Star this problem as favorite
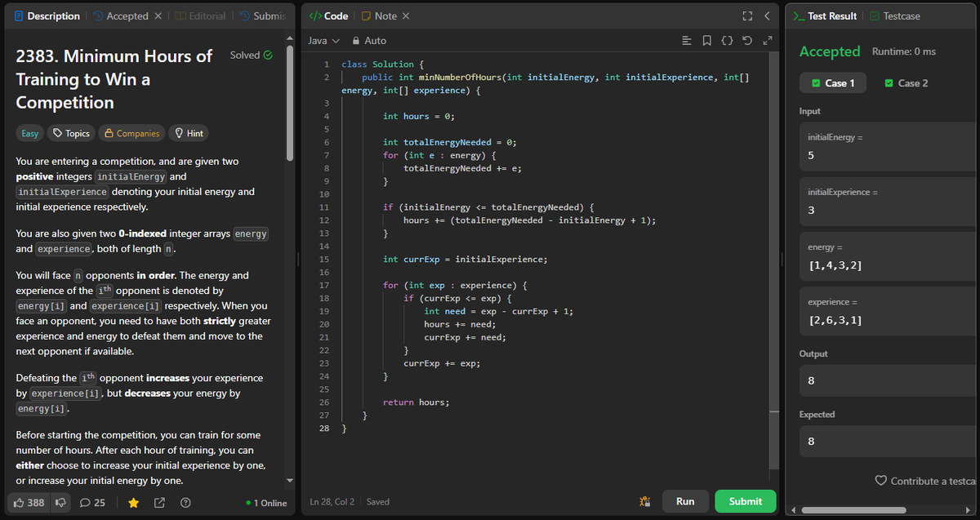This screenshot has height=520, width=980. [x=133, y=502]
